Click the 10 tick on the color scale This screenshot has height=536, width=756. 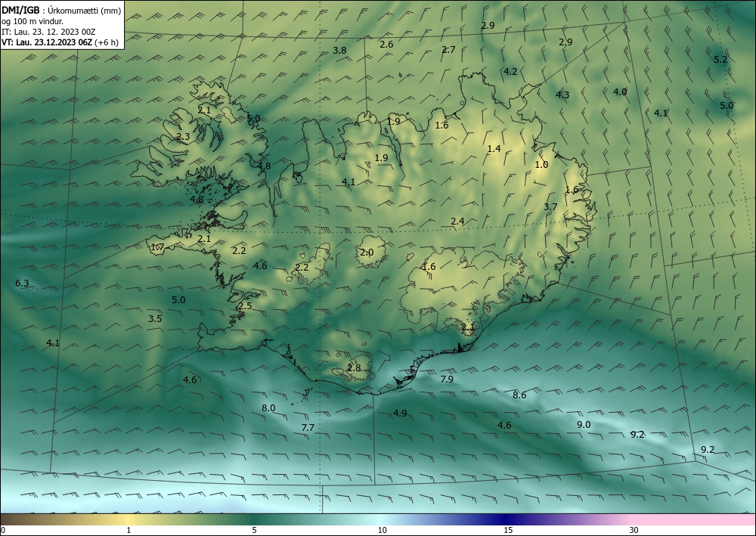click(382, 530)
